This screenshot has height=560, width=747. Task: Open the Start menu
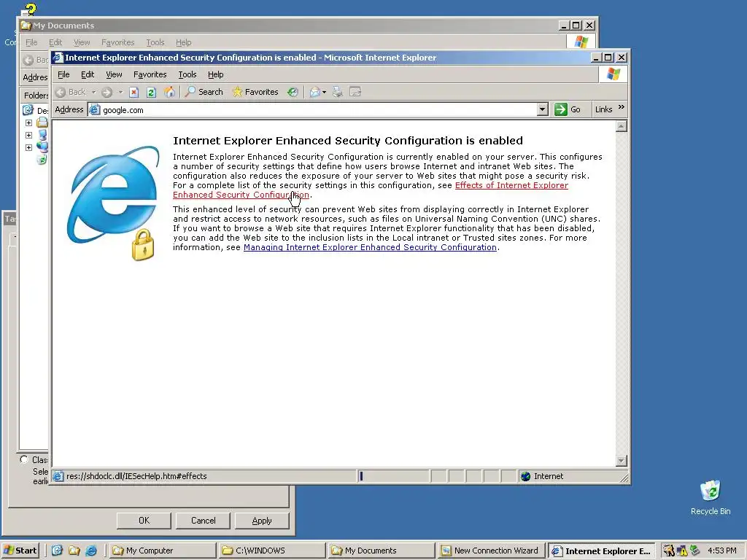point(20,551)
